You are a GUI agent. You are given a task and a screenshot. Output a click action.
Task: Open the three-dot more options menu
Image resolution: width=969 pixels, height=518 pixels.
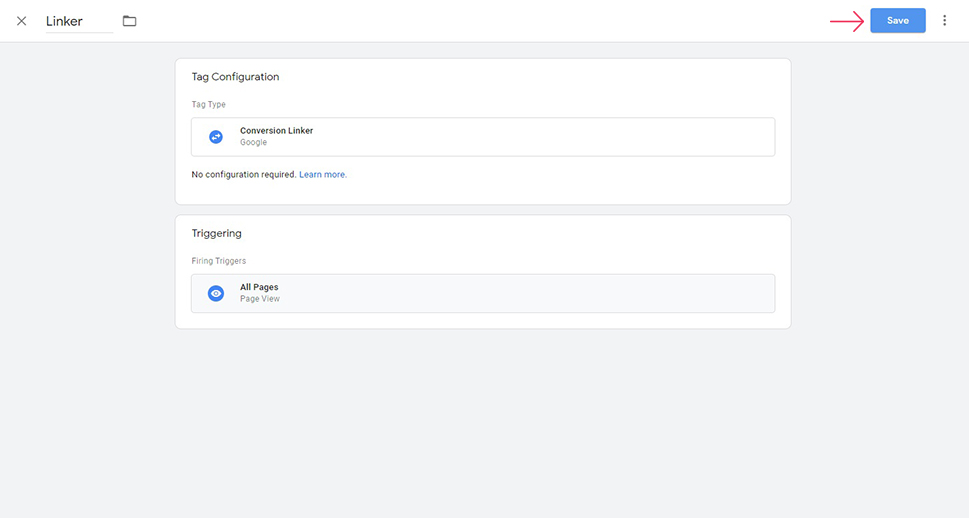(x=944, y=20)
